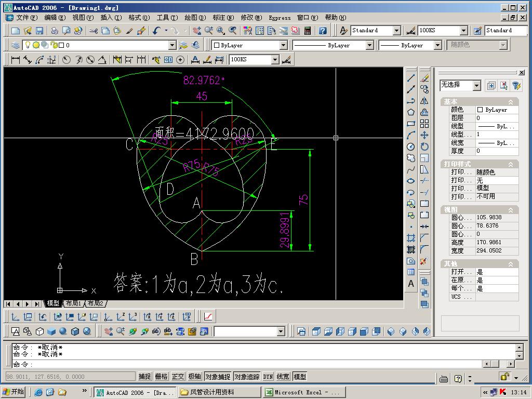532x399 pixels.
Task: Select the Rotate modify tool
Action: pyautogui.click(x=424, y=147)
